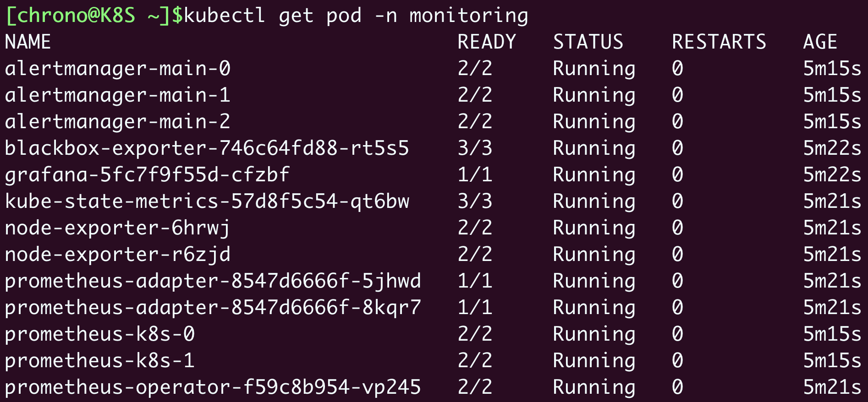Click the grafana-5fc7f9f55d-cfzbf pod name
The height and width of the screenshot is (402, 868).
(x=147, y=175)
